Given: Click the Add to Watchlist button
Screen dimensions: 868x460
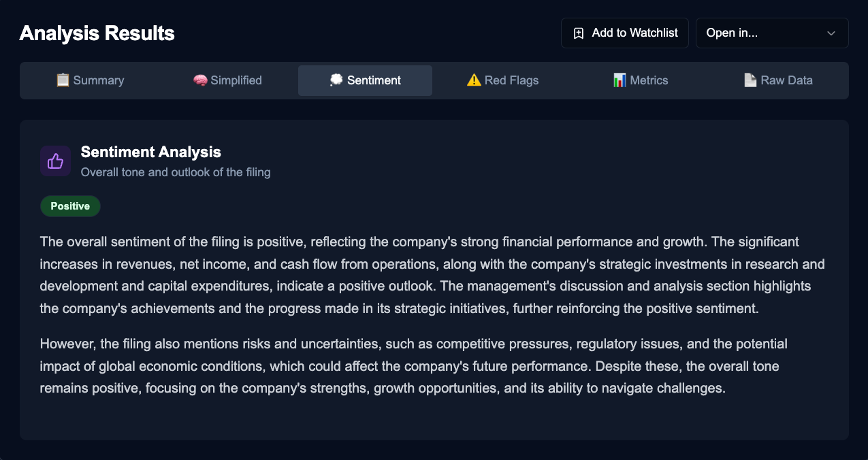Looking at the screenshot, I should tap(624, 32).
